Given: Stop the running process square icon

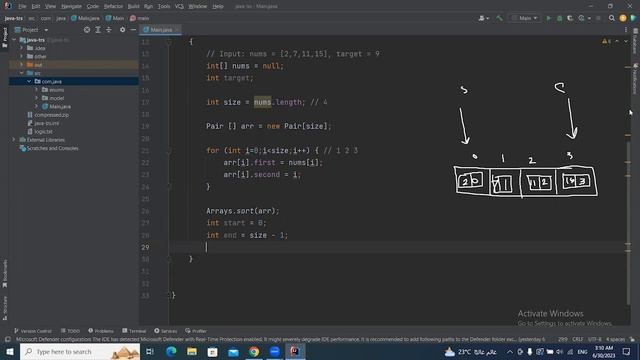Looking at the screenshot, I should pyautogui.click(x=598, y=18).
